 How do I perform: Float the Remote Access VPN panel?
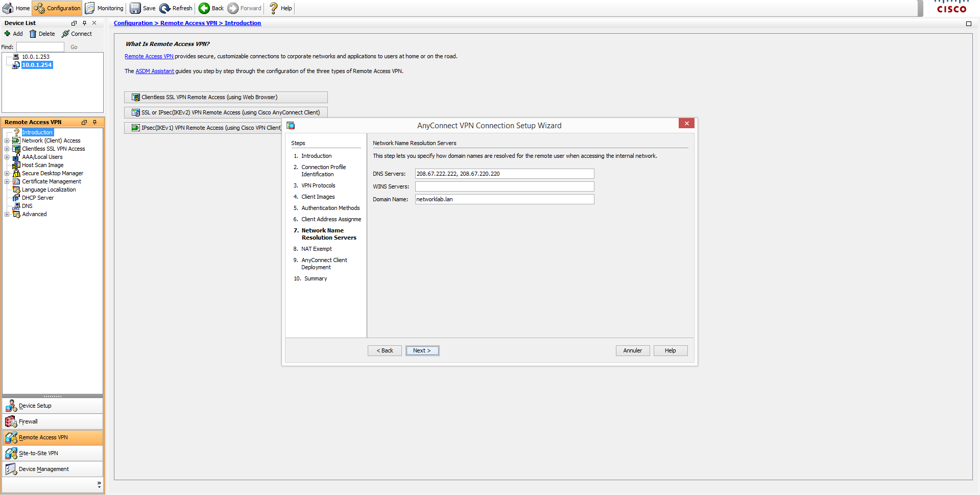(84, 122)
